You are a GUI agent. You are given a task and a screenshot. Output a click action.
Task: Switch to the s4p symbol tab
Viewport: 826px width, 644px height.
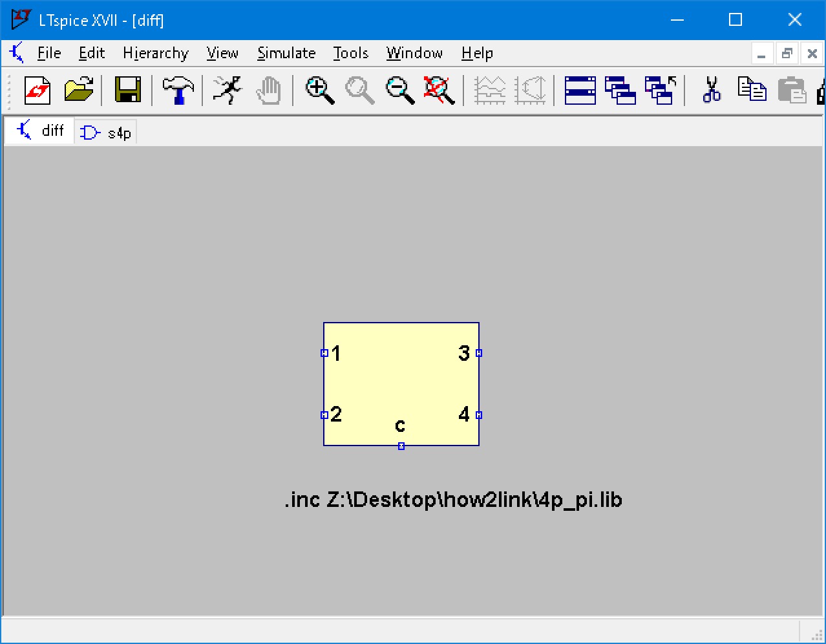(106, 133)
